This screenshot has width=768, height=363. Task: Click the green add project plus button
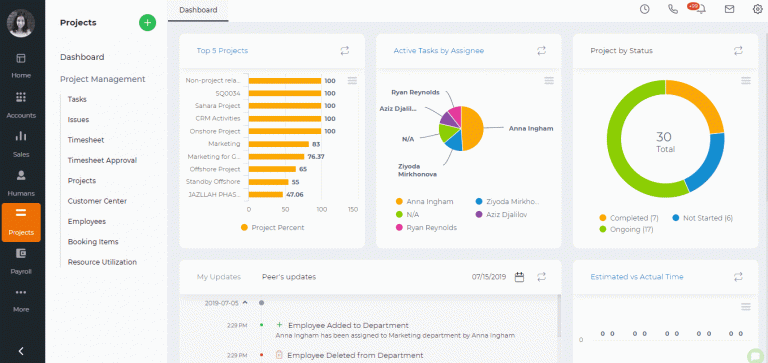pyautogui.click(x=147, y=23)
